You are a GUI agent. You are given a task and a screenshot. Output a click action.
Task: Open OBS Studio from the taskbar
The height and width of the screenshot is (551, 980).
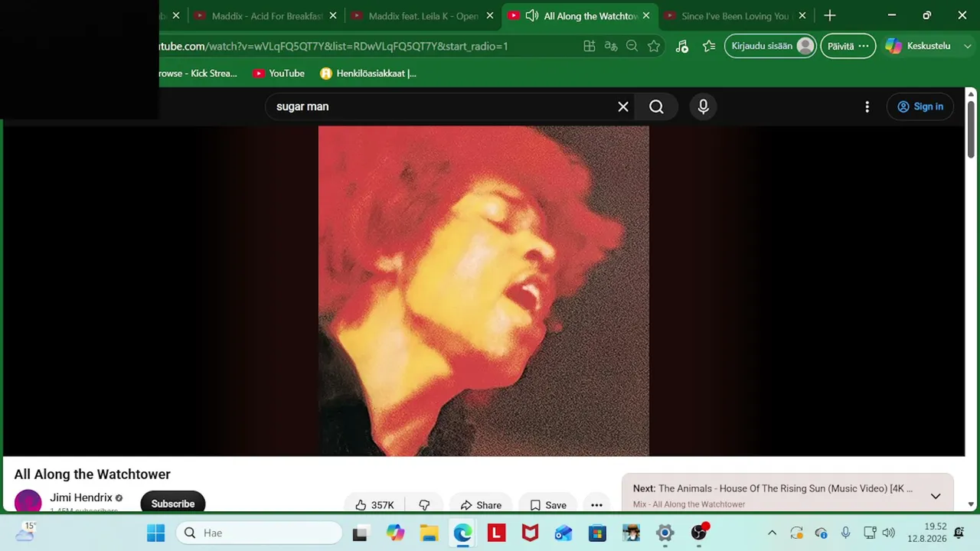(x=698, y=533)
